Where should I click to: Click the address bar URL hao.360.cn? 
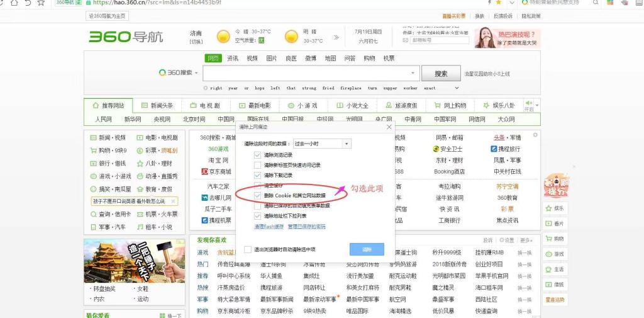click(x=157, y=2)
